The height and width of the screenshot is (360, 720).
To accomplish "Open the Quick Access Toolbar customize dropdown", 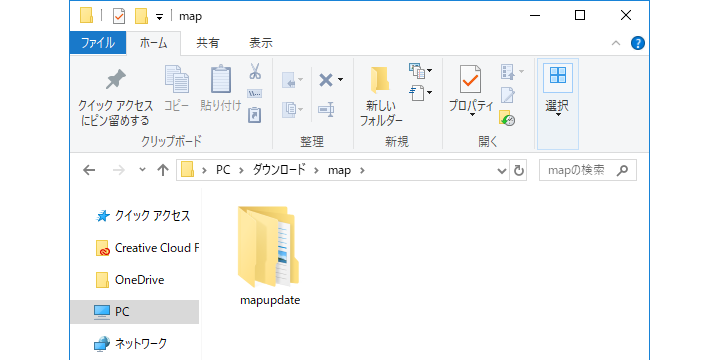I will click(x=159, y=17).
